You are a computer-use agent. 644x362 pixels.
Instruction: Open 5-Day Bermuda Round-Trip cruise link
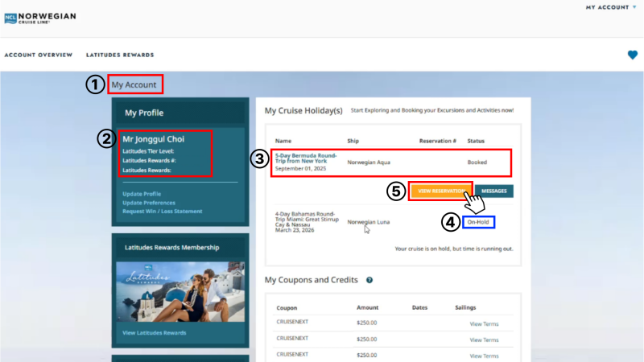[x=306, y=158]
